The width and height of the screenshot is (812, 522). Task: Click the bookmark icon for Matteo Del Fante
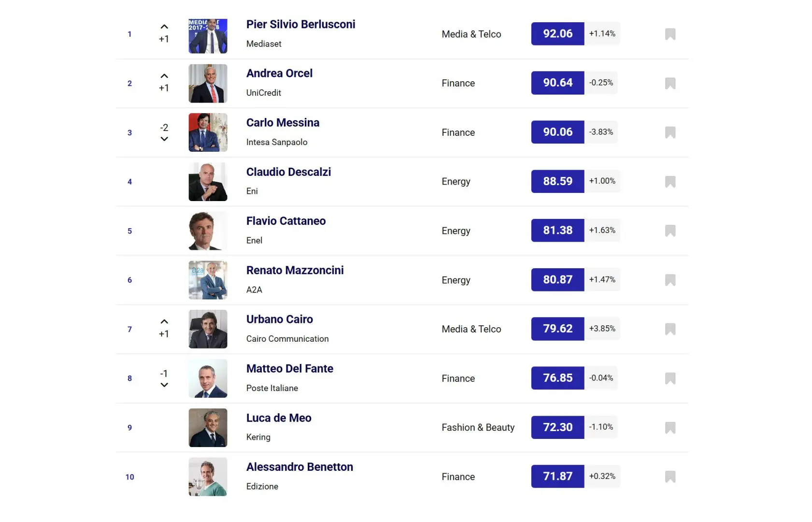pyautogui.click(x=670, y=378)
